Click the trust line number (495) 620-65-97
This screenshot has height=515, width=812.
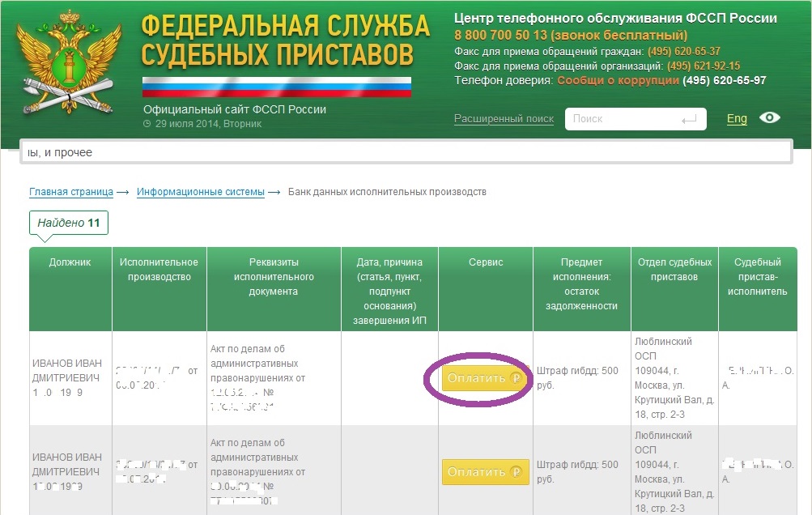tap(724, 80)
